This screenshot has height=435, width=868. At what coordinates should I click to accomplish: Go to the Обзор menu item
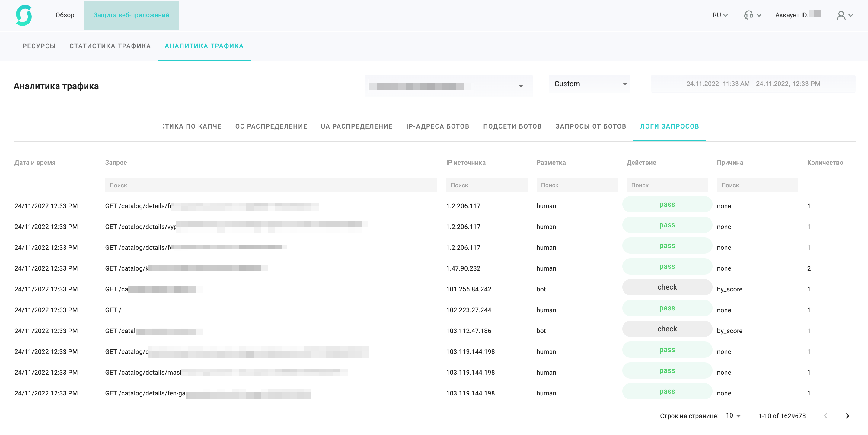[x=65, y=15]
